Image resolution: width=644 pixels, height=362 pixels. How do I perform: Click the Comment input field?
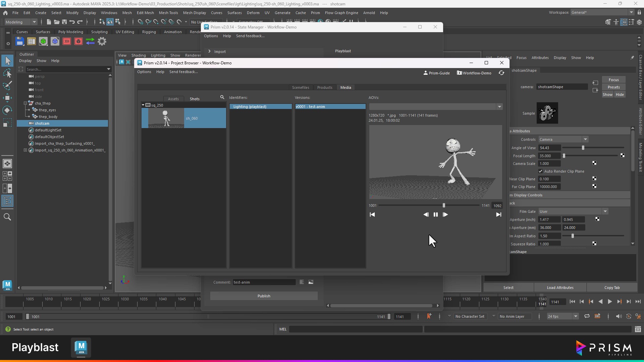(264, 282)
